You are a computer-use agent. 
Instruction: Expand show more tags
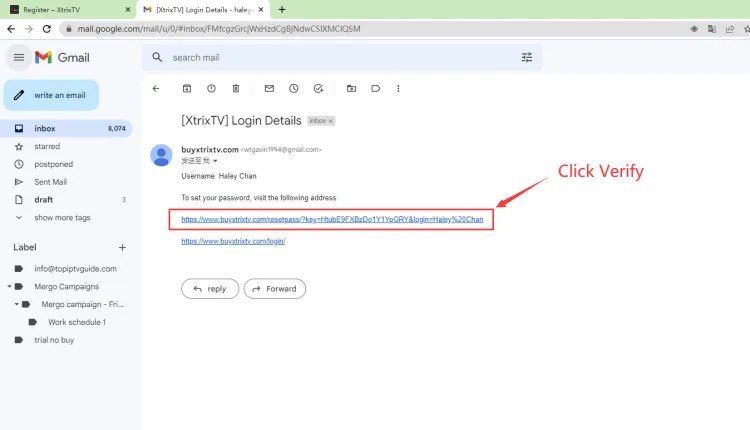click(x=62, y=218)
